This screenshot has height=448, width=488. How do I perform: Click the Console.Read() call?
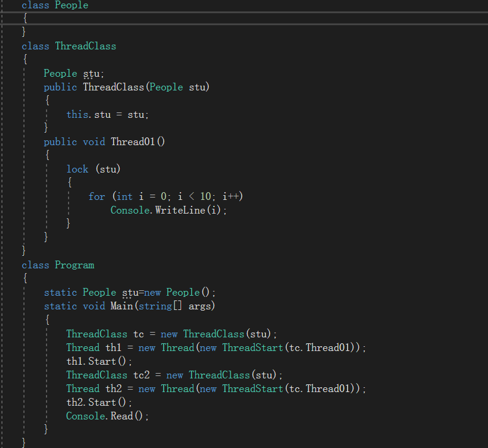pos(107,415)
